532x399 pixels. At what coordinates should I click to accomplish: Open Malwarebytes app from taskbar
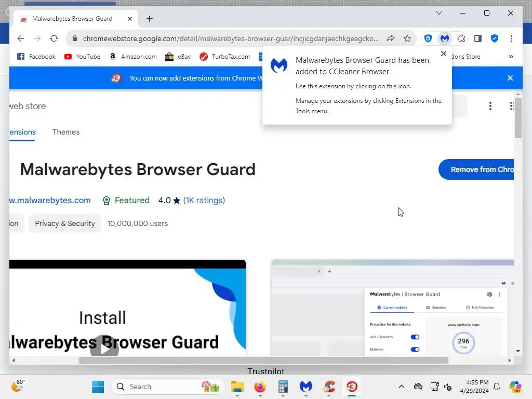coord(305,387)
